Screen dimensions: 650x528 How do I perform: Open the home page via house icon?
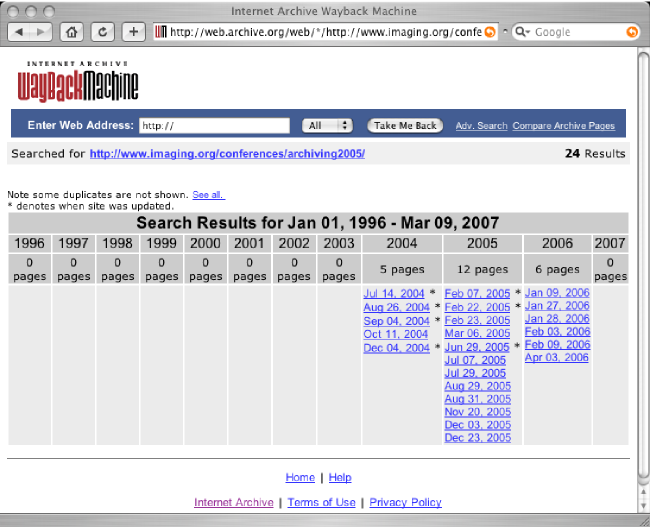click(x=72, y=32)
